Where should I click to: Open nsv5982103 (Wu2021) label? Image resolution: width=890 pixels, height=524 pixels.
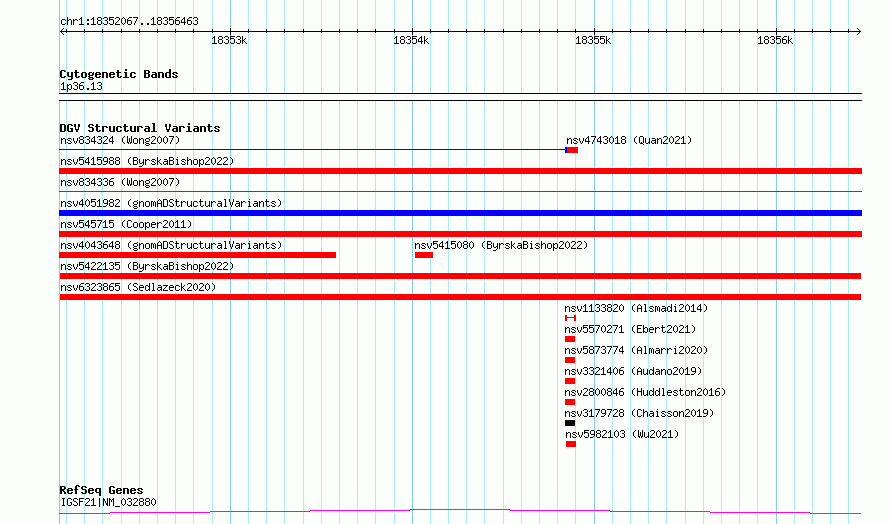(x=622, y=434)
